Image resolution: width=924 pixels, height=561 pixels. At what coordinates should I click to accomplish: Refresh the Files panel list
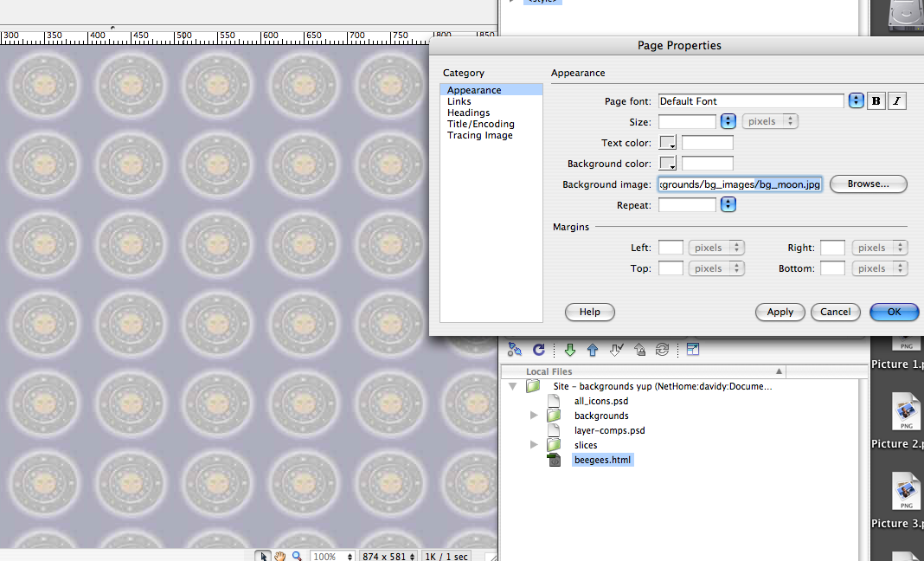[538, 350]
